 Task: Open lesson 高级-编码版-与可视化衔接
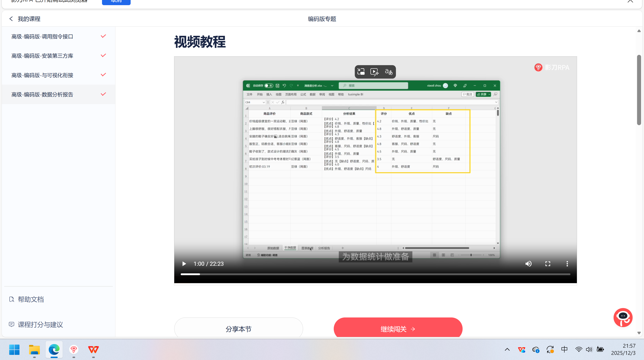(59, 75)
